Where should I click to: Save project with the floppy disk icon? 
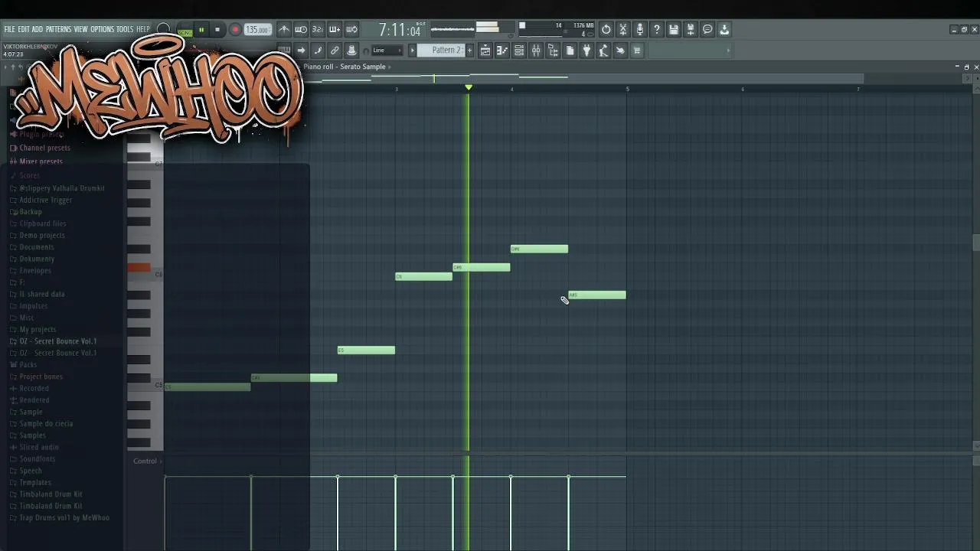pyautogui.click(x=674, y=30)
